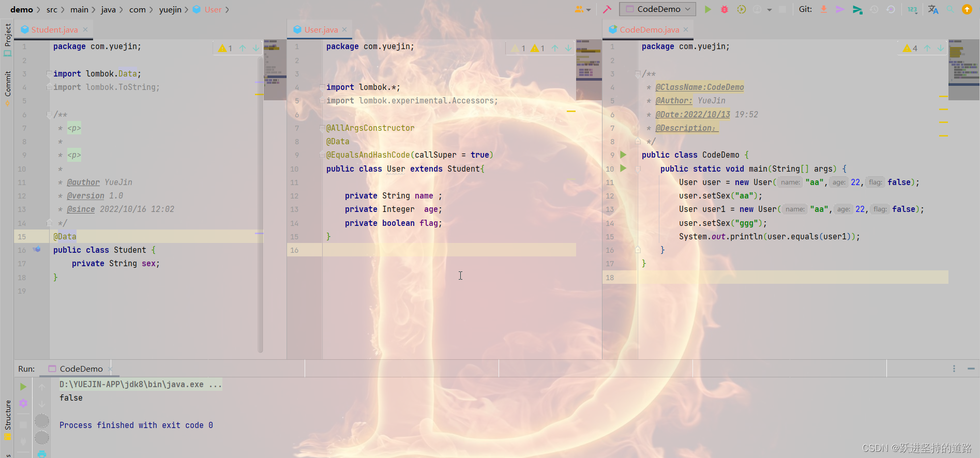
Task: Switch to the CodeDemo.java tab
Action: tap(649, 29)
